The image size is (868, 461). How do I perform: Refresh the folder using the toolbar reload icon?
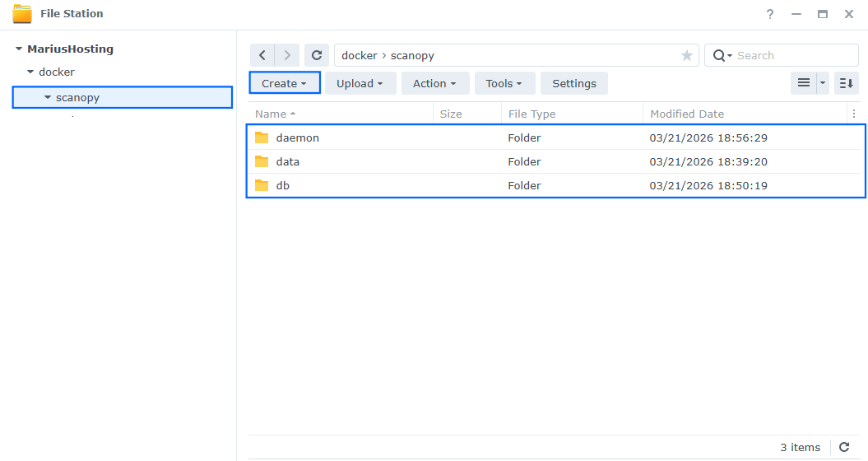click(x=317, y=55)
